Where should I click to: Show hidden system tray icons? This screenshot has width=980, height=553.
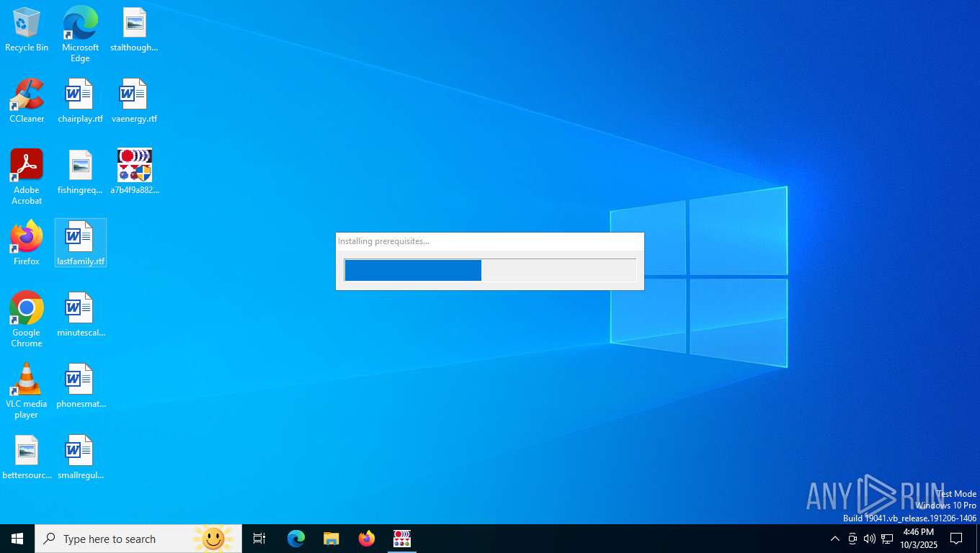(835, 539)
